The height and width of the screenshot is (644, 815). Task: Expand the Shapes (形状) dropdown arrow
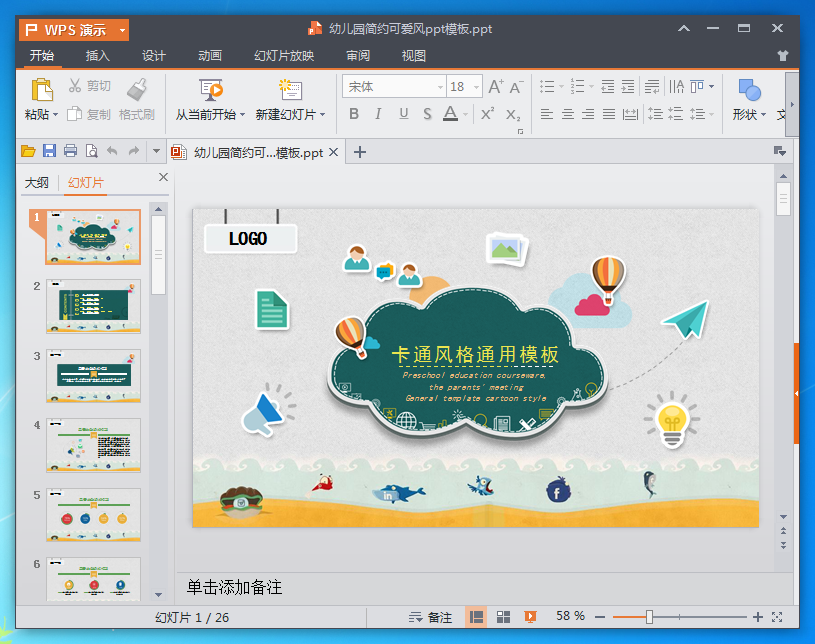(x=763, y=114)
